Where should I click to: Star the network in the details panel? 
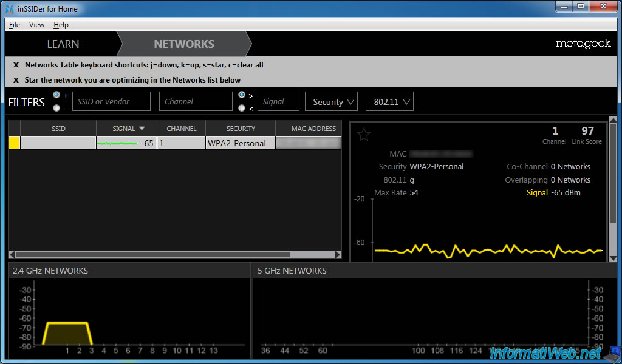(364, 135)
